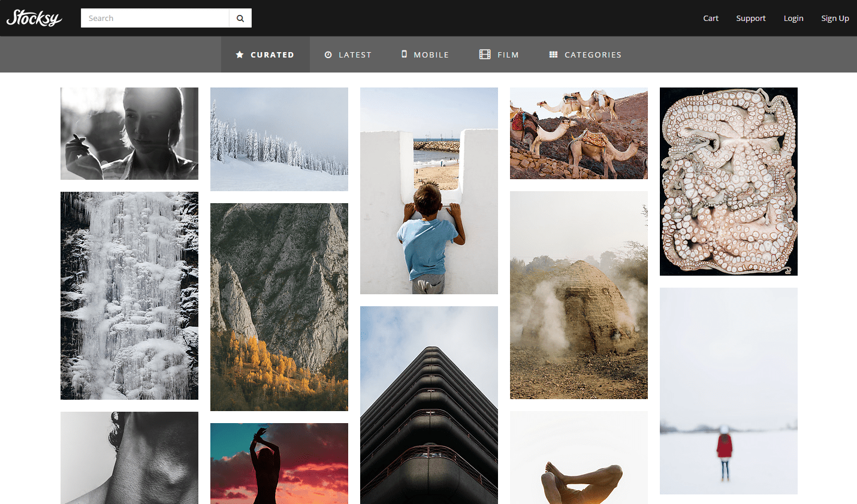View the octopus photo
Screen dimensions: 857x504
[728, 181]
